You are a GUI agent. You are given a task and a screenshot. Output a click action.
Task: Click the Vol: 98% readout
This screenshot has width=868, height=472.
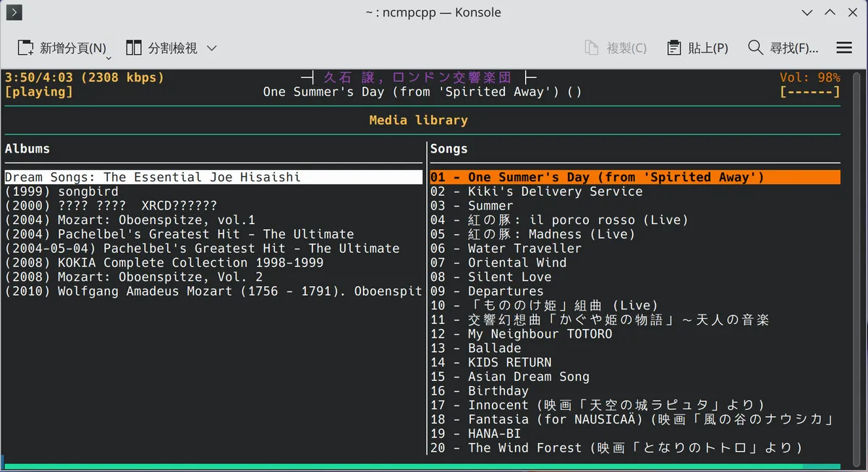pos(810,77)
